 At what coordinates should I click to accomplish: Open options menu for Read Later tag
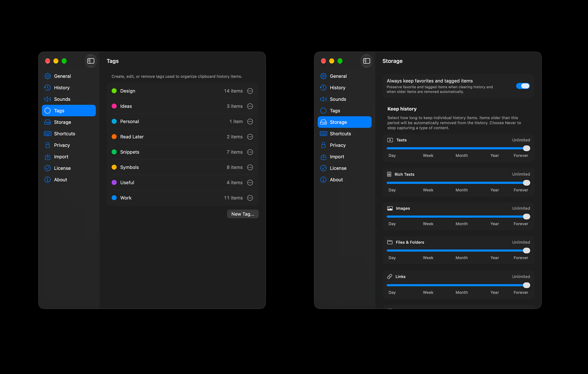point(250,137)
